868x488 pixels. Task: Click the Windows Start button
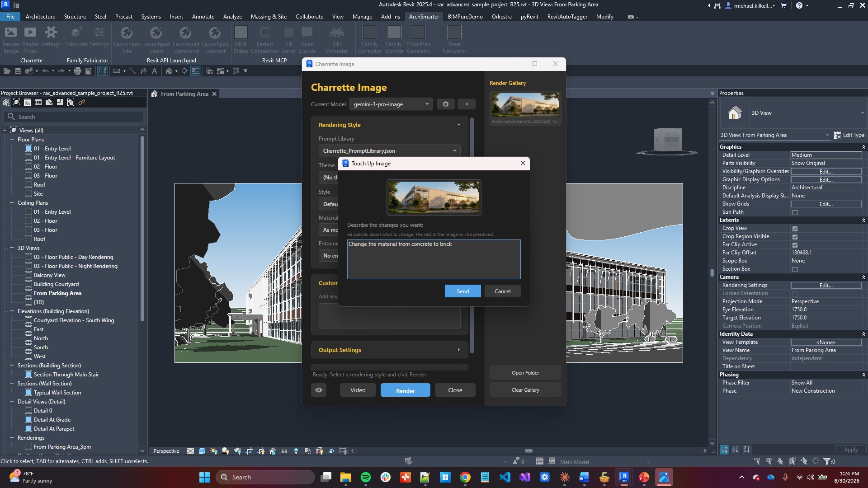click(x=205, y=477)
